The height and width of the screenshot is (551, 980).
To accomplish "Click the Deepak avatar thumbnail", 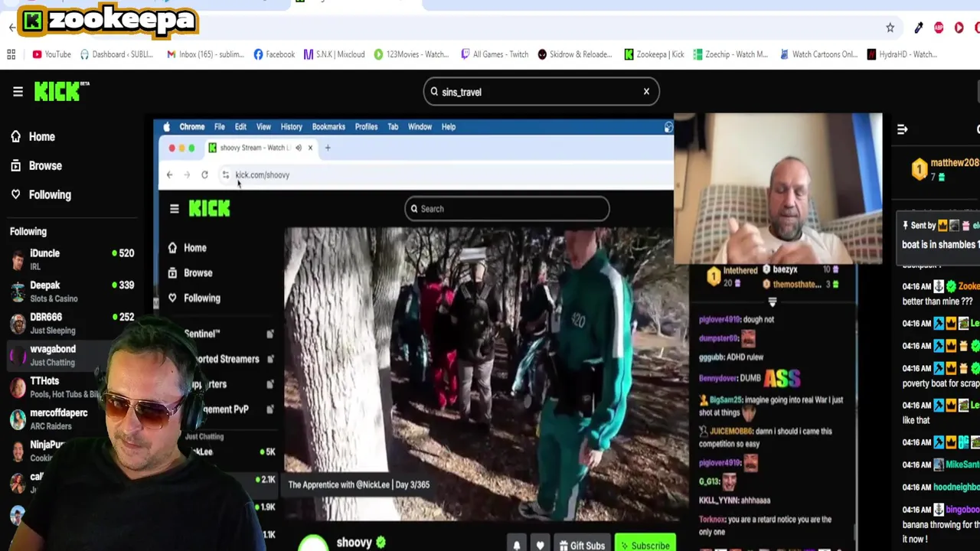I will [x=18, y=292].
